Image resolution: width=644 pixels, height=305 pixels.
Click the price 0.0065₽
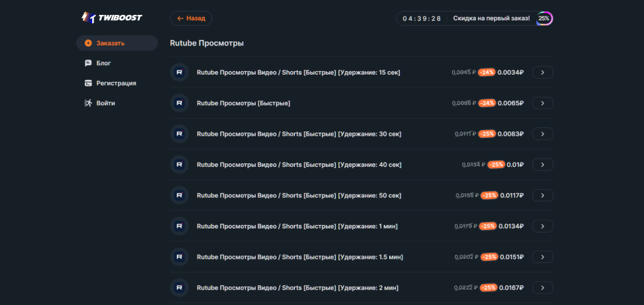[510, 103]
